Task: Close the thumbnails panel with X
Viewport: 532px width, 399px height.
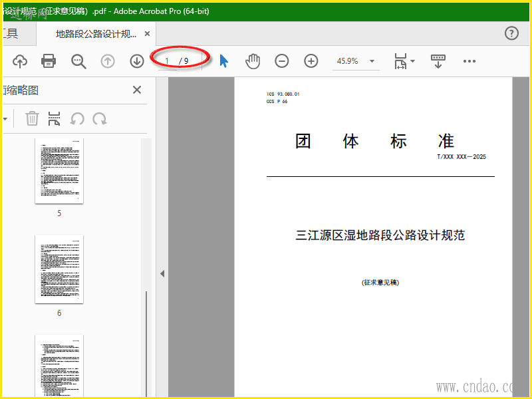Action: click(x=137, y=90)
